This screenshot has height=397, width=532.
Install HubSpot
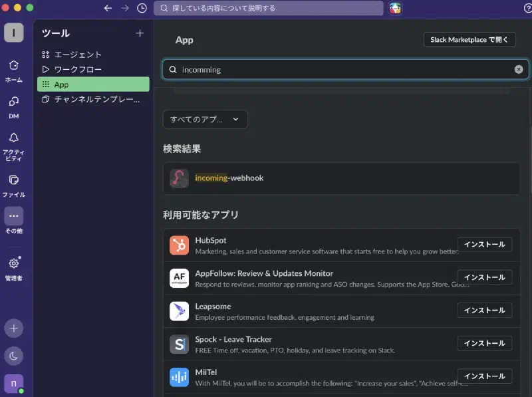pyautogui.click(x=485, y=244)
